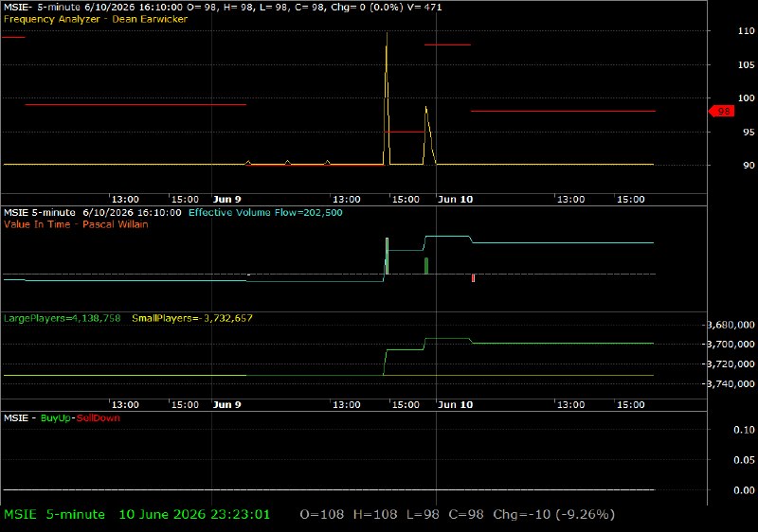Click the H=108 value in status bar
Image resolution: width=758 pixels, height=532 pixels.
(x=375, y=515)
